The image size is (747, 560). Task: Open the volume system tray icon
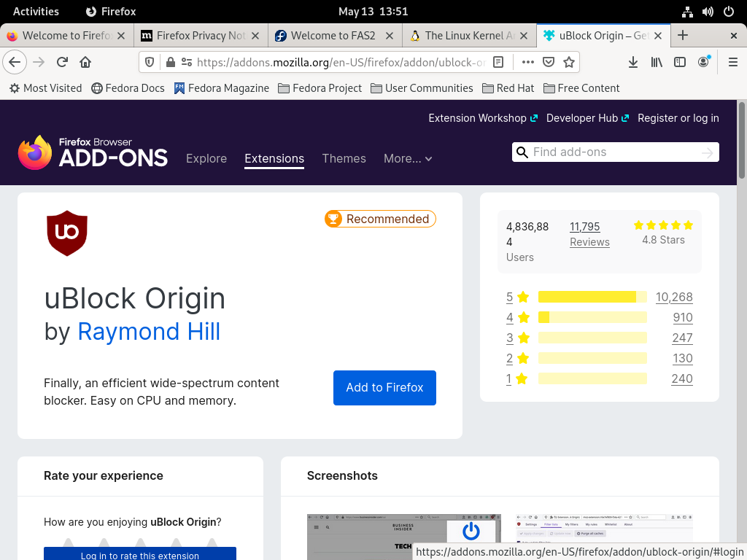tap(708, 12)
